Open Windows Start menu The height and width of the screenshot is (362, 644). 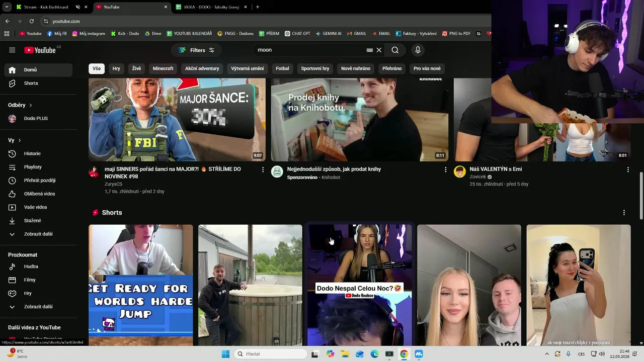[225, 354]
